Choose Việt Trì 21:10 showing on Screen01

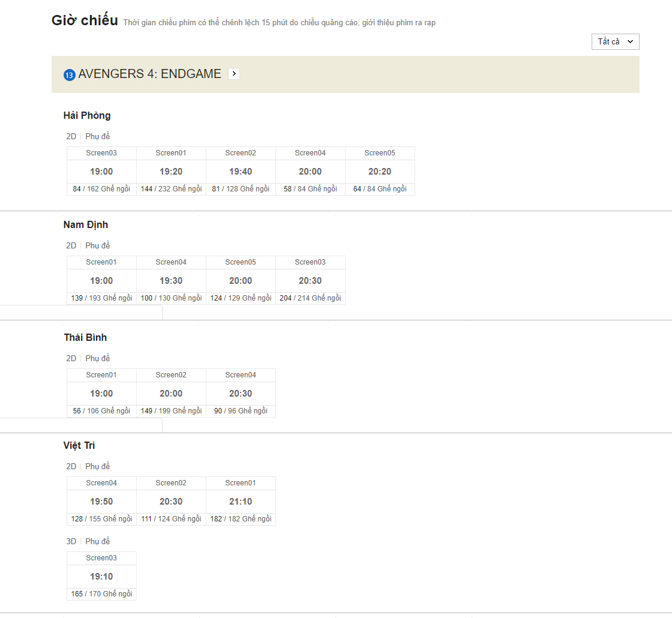(x=241, y=502)
